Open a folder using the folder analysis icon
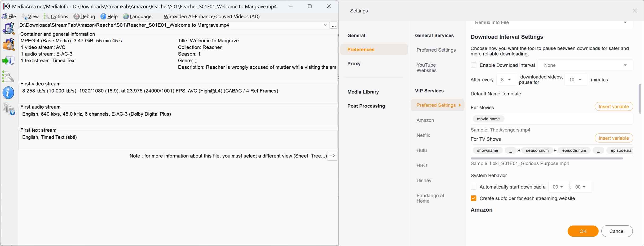Image resolution: width=644 pixels, height=246 pixels. pos(9,44)
